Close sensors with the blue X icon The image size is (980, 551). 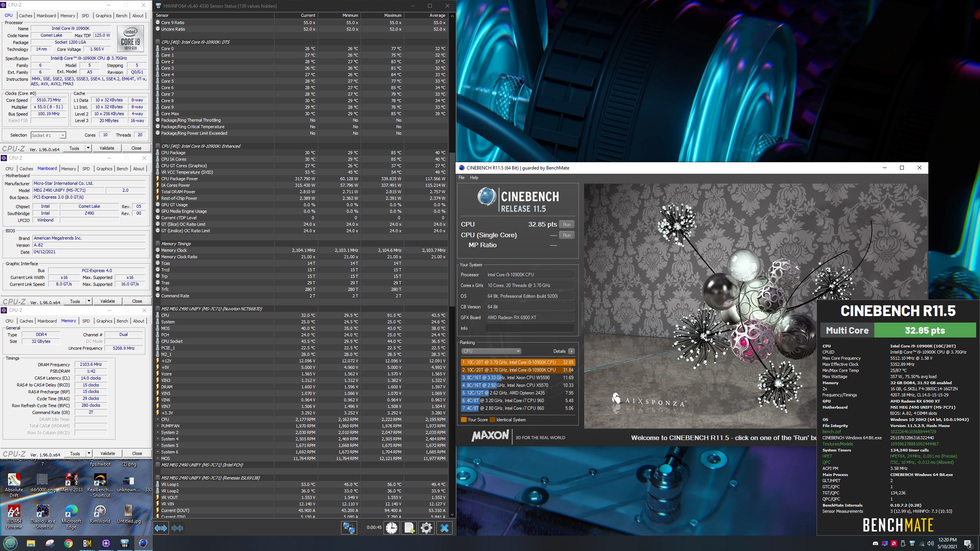pyautogui.click(x=444, y=528)
